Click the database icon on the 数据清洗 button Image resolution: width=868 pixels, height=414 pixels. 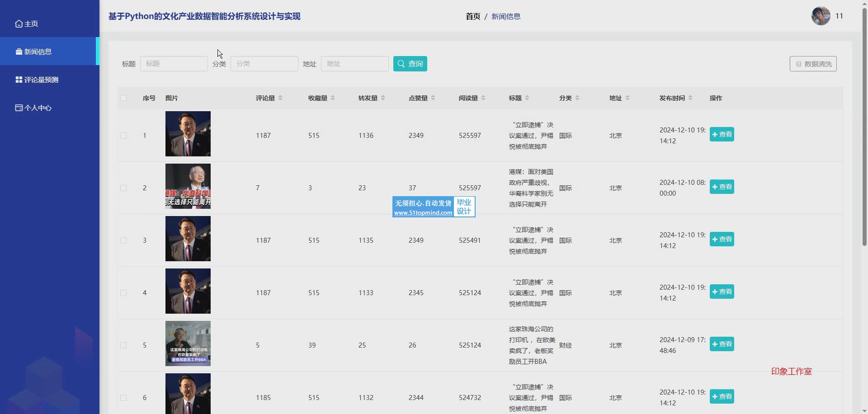coord(798,64)
